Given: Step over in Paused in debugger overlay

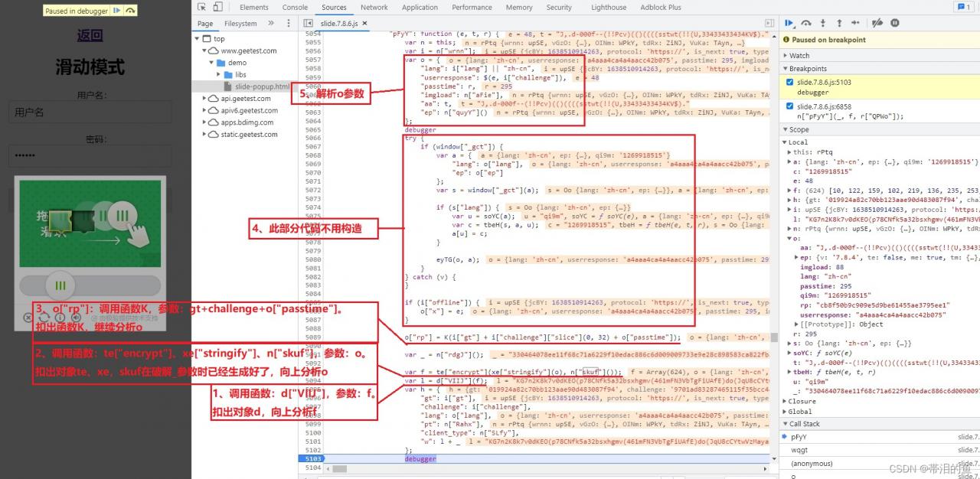Looking at the screenshot, I should point(130,11).
